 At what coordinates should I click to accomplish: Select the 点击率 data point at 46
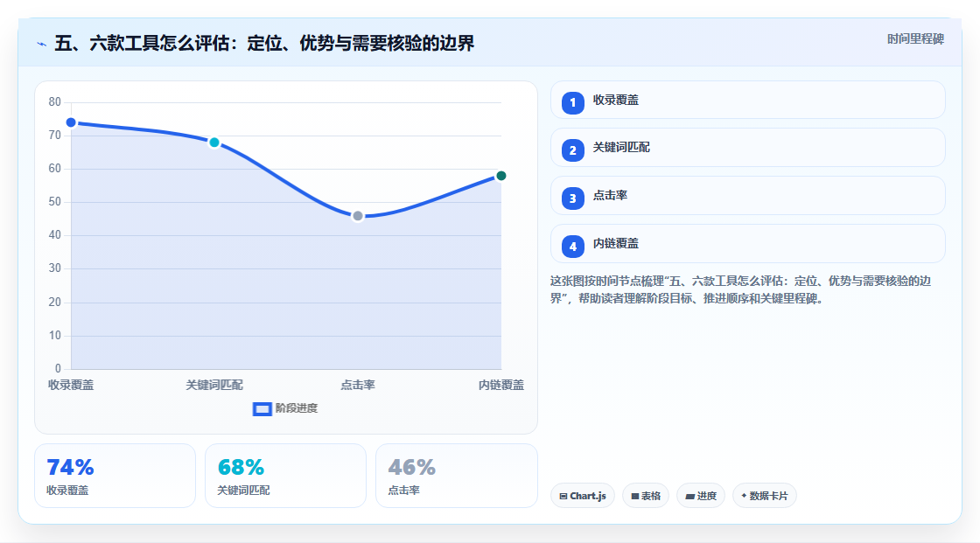click(x=358, y=216)
